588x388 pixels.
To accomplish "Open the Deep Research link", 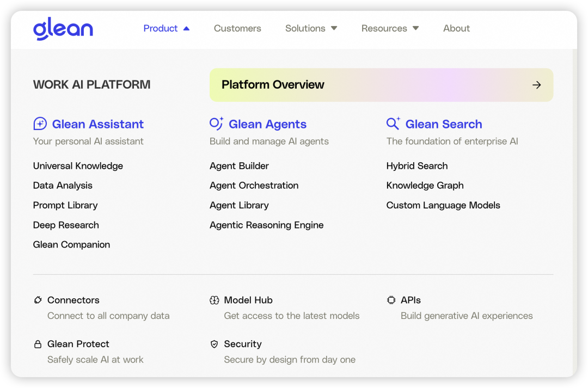I will [66, 225].
